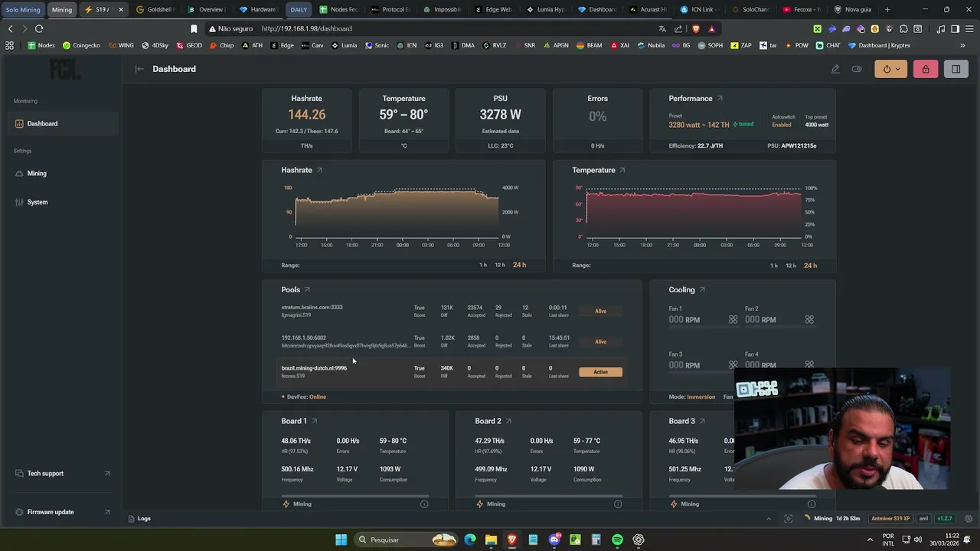Open settings gear in bottom status bar

point(969,519)
